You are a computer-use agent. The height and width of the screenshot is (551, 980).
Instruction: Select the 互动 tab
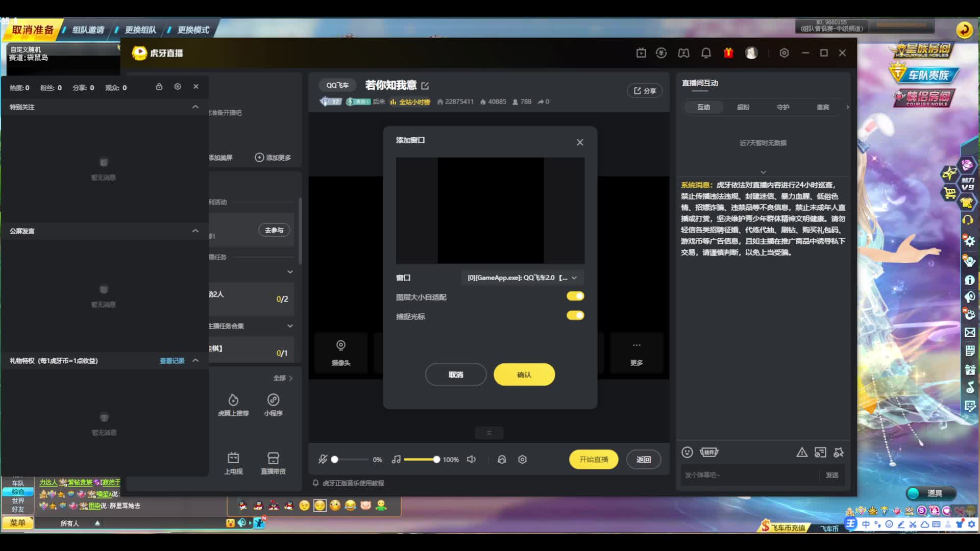tap(704, 107)
